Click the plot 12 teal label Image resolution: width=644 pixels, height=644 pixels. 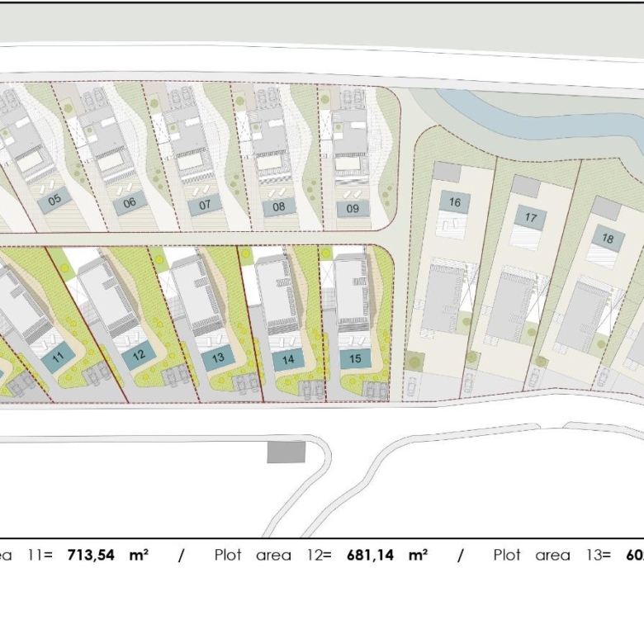(139, 355)
